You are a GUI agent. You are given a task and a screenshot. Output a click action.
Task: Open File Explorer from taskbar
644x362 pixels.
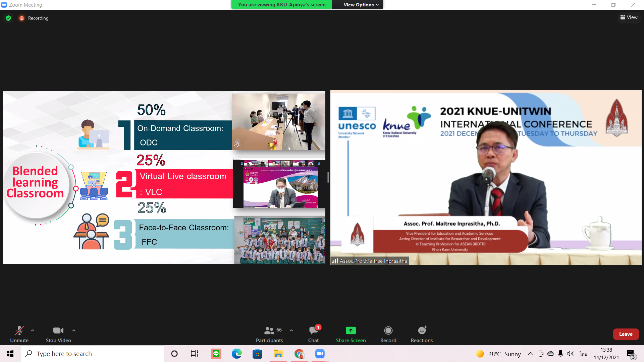pos(278,354)
